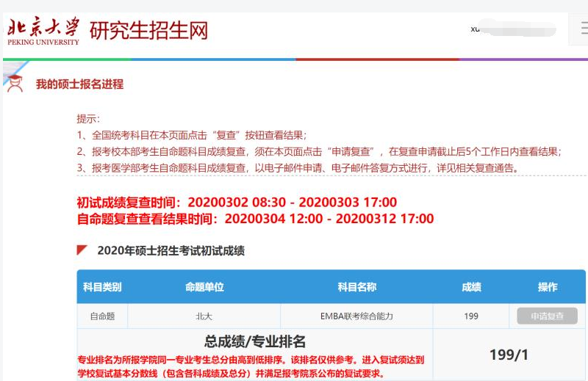Select the 北大 cell
588x381 pixels.
pos(204,316)
